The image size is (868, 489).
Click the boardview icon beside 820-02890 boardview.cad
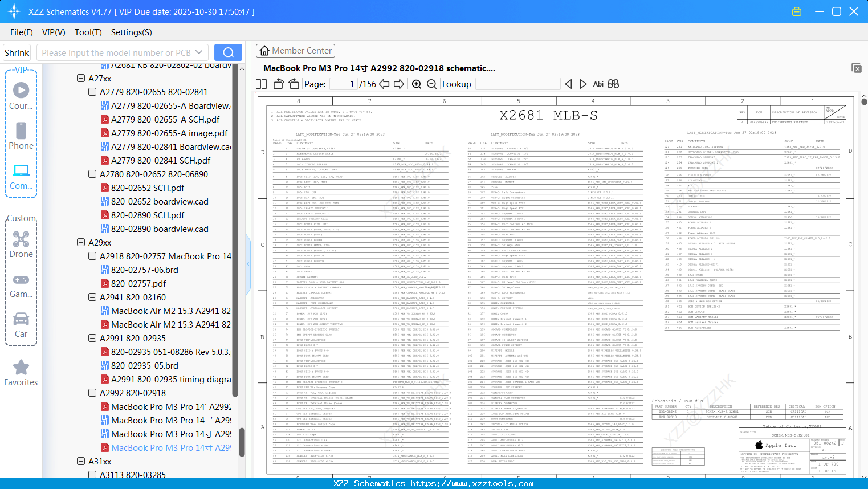click(105, 229)
